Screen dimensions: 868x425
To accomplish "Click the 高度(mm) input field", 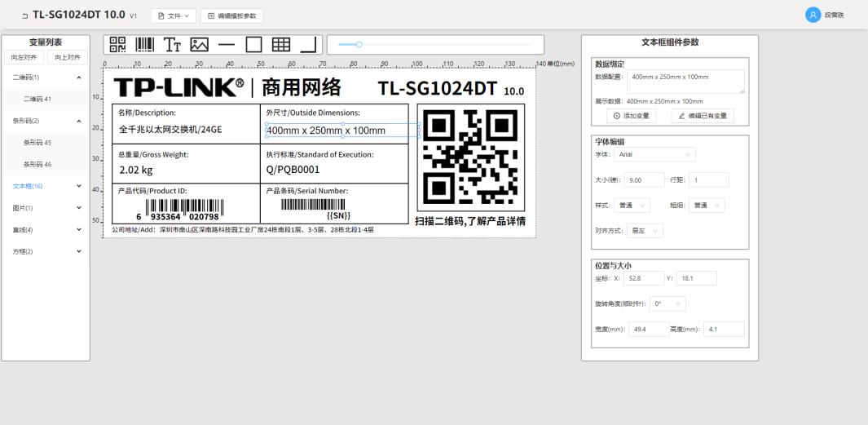I will coord(724,329).
